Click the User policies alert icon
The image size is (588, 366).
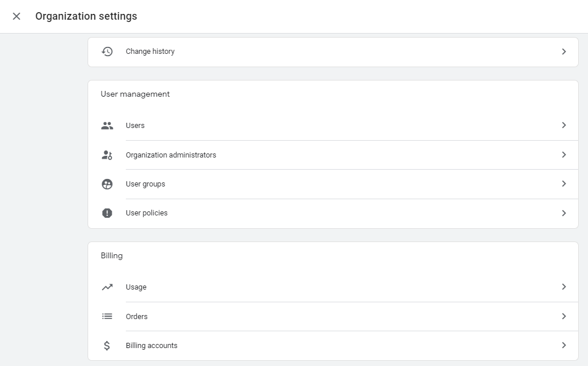pos(107,213)
